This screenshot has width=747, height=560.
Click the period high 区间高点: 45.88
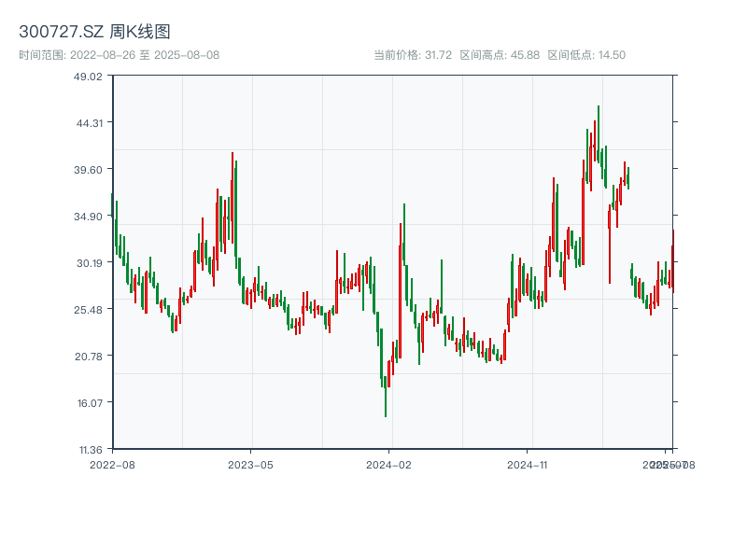(x=500, y=55)
